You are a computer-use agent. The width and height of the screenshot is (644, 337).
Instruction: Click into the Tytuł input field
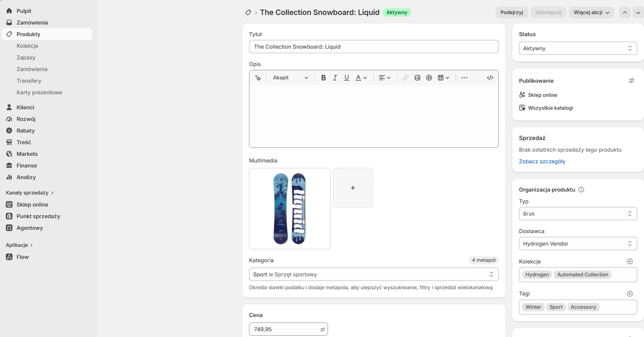tap(374, 47)
